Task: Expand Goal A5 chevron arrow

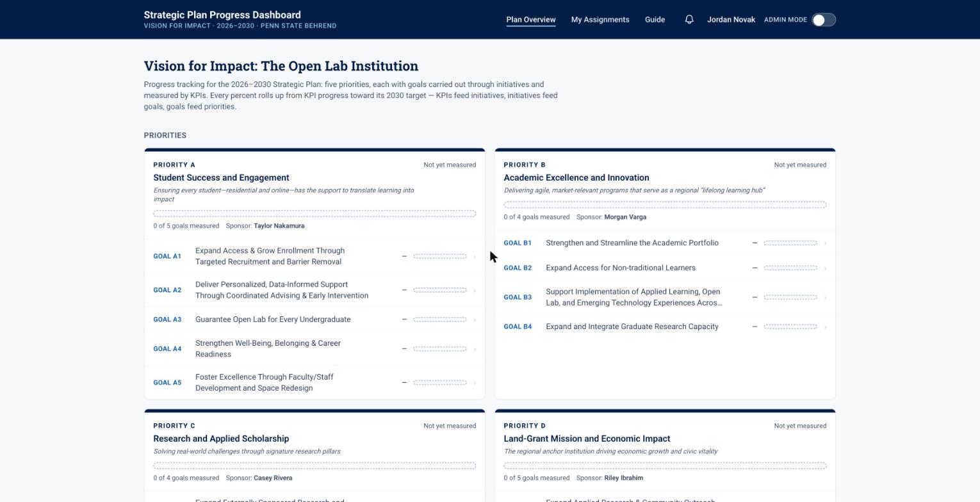Action: (475, 383)
